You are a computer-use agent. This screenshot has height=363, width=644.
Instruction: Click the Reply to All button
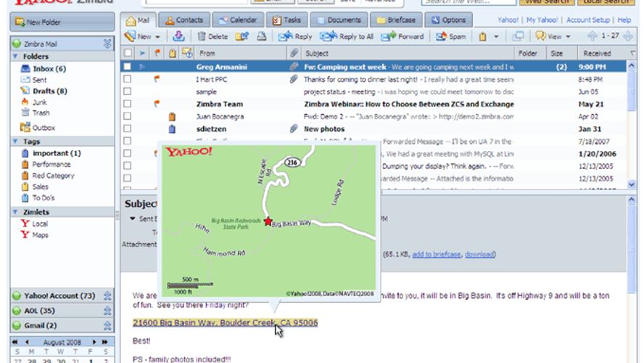[x=347, y=36]
